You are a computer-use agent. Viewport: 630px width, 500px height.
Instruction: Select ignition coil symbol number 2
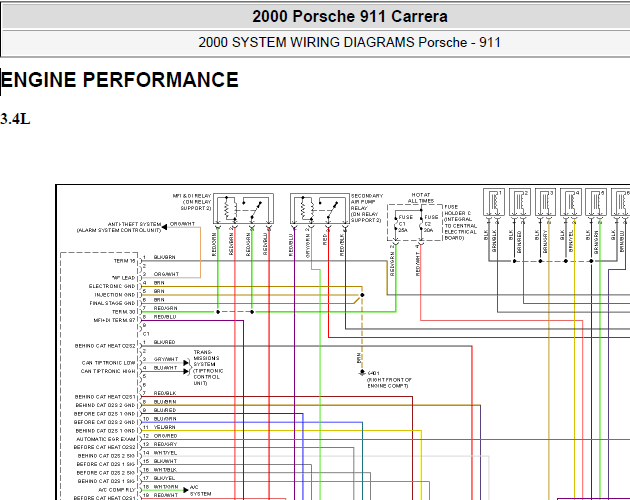tap(520, 203)
